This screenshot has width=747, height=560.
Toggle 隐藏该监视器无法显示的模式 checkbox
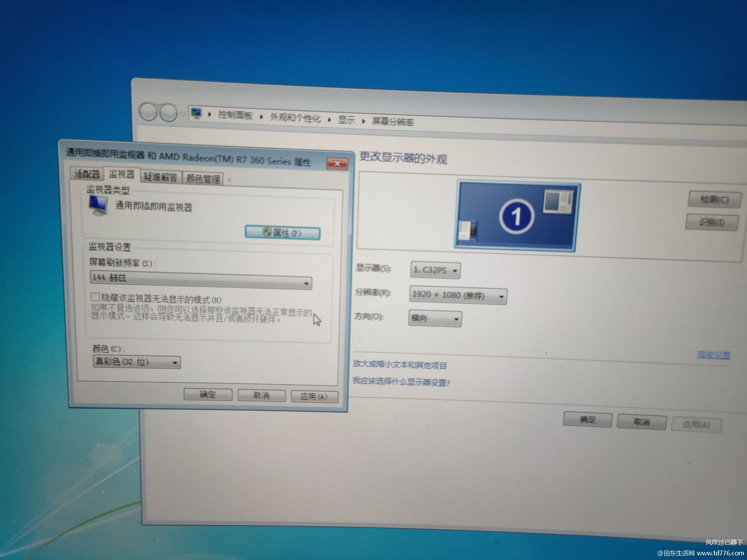point(95,297)
